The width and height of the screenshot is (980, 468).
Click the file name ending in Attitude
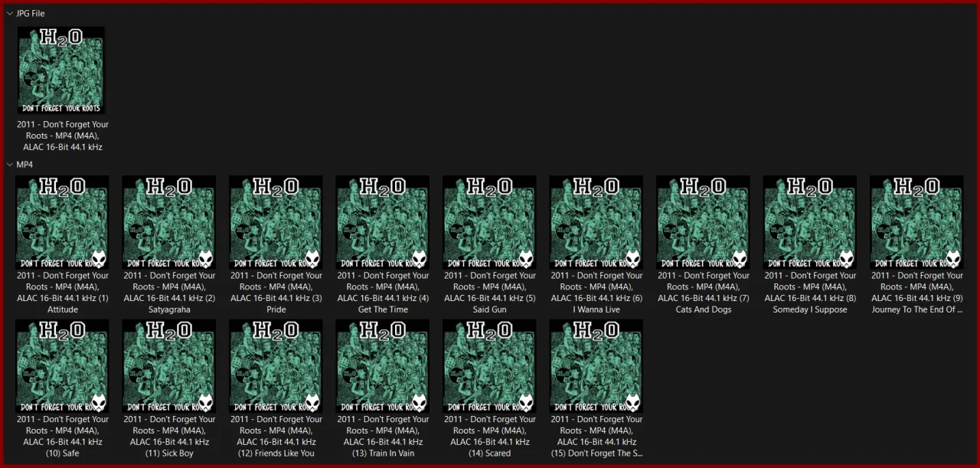pos(62,293)
